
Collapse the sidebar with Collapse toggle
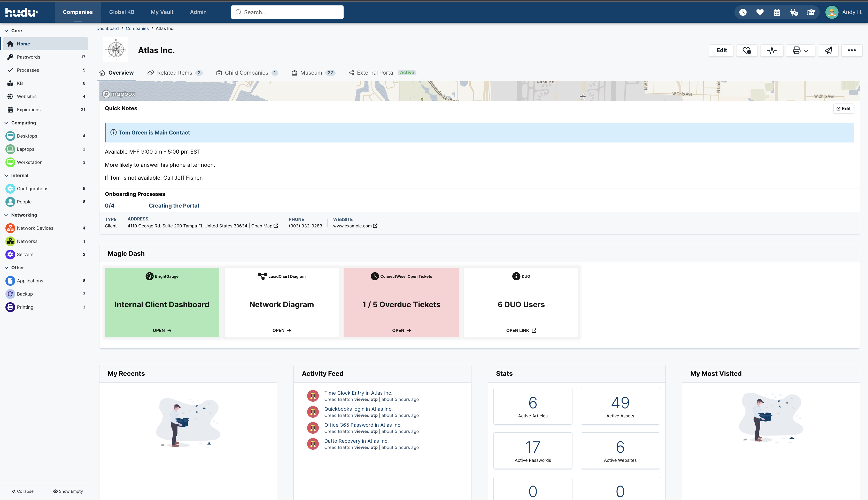[x=23, y=491]
